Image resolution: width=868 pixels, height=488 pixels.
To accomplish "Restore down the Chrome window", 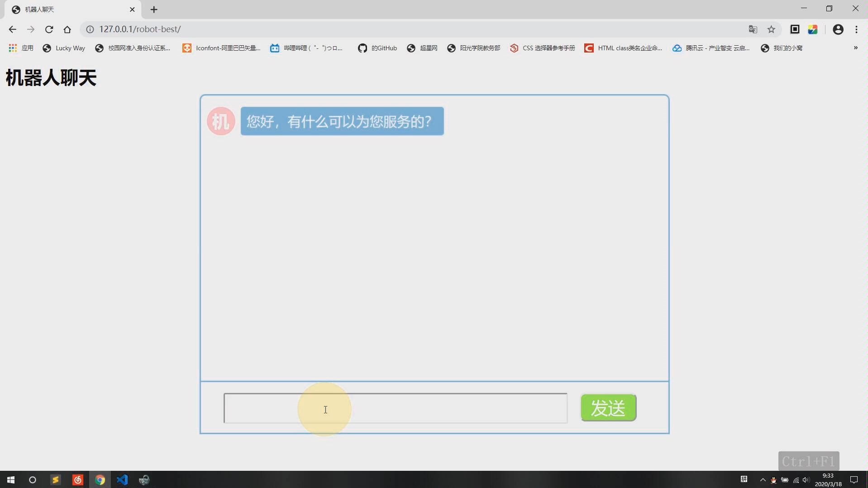I will [829, 8].
